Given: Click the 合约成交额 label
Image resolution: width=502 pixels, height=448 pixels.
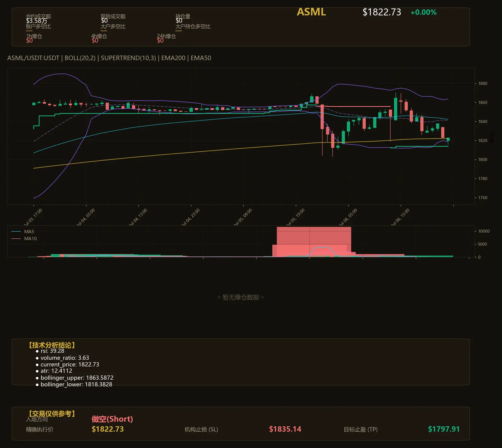Looking at the screenshot, I should click(x=38, y=16).
